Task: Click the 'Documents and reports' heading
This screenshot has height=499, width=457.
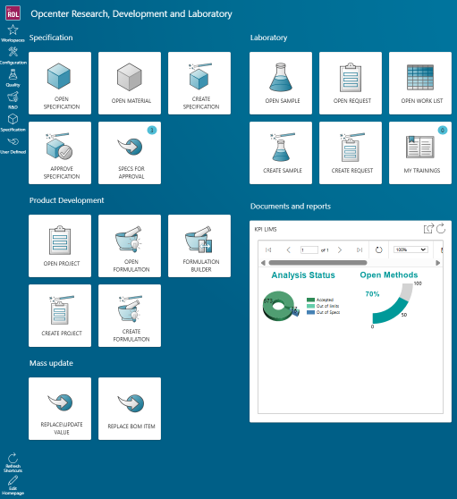Action: tap(290, 206)
